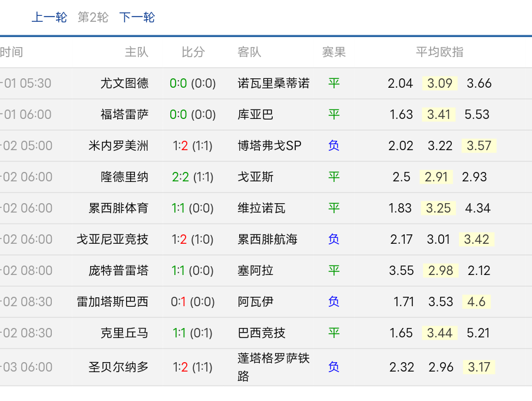Click highlighted odds 4.6 for 阿瓦伊
The width and height of the screenshot is (532, 401).
tap(477, 301)
